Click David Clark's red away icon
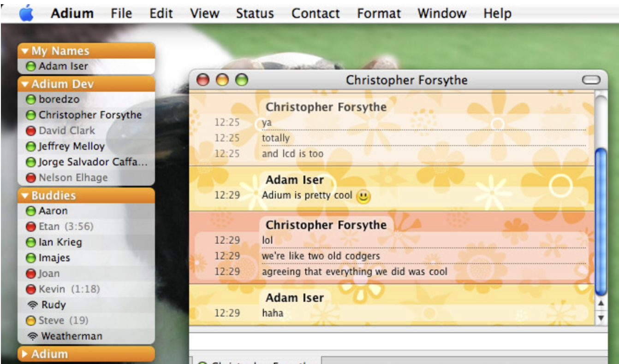 point(31,130)
